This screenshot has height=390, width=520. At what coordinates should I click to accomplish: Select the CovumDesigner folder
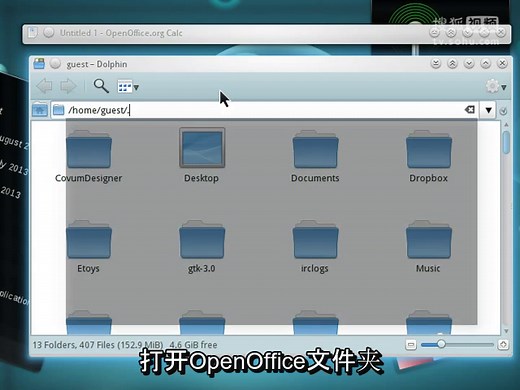point(89,156)
